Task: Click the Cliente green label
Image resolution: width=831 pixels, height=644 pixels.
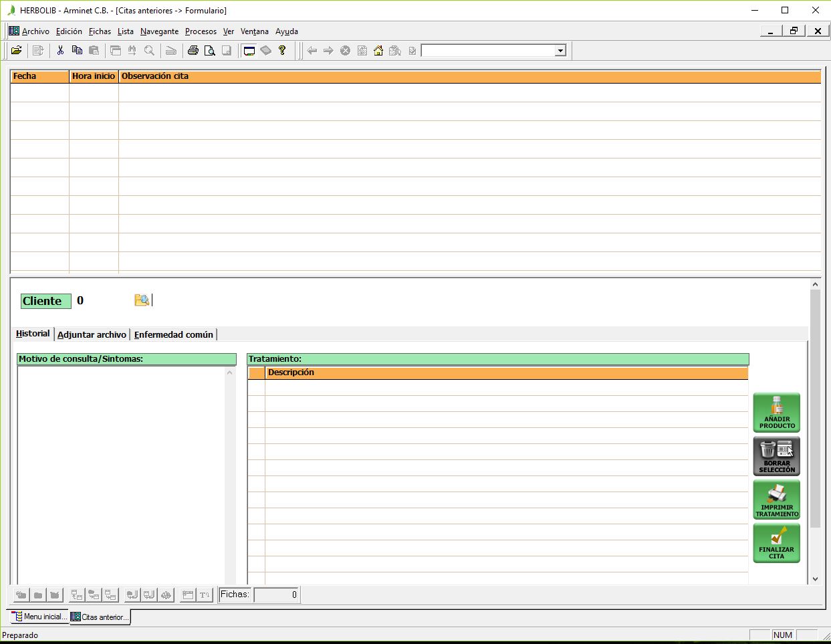Action: [x=45, y=301]
